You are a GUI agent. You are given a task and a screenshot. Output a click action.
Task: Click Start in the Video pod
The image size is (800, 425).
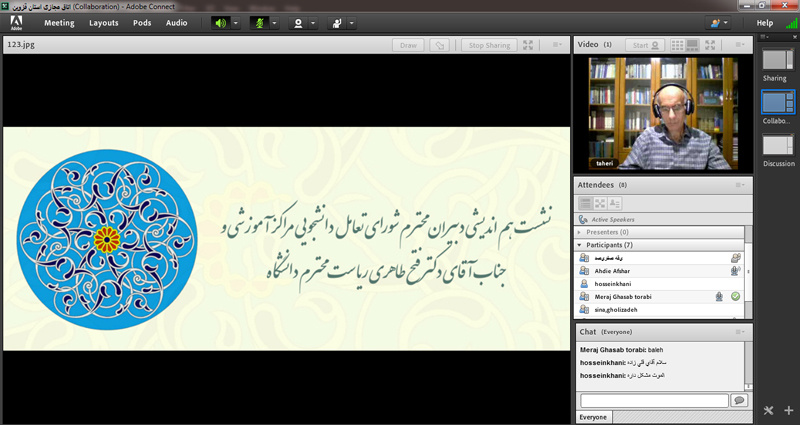645,45
